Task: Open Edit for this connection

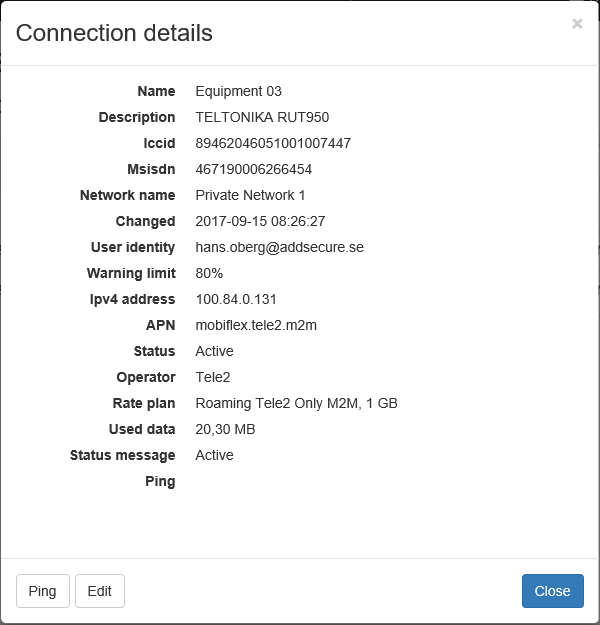Action: click(x=100, y=591)
